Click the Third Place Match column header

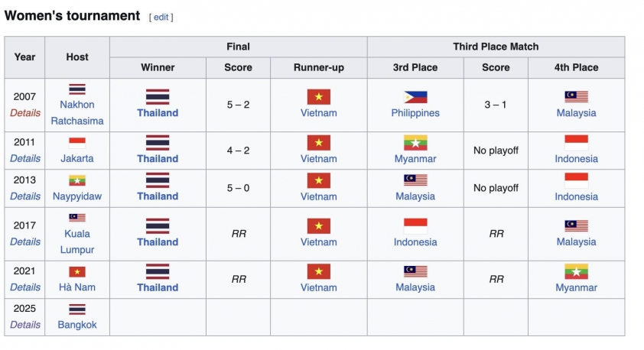click(x=496, y=47)
